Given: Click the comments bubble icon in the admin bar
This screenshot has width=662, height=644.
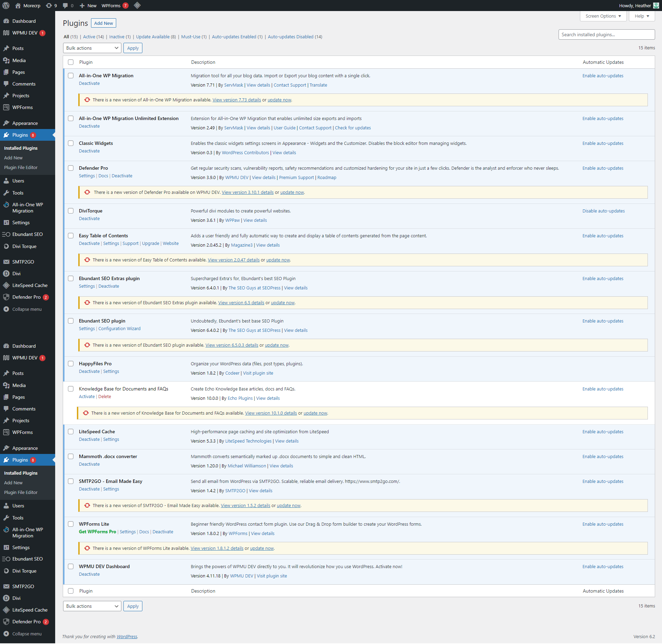Looking at the screenshot, I should coord(66,6).
